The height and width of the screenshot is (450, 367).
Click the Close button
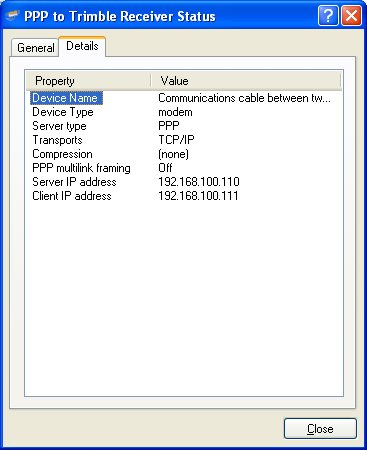click(320, 429)
